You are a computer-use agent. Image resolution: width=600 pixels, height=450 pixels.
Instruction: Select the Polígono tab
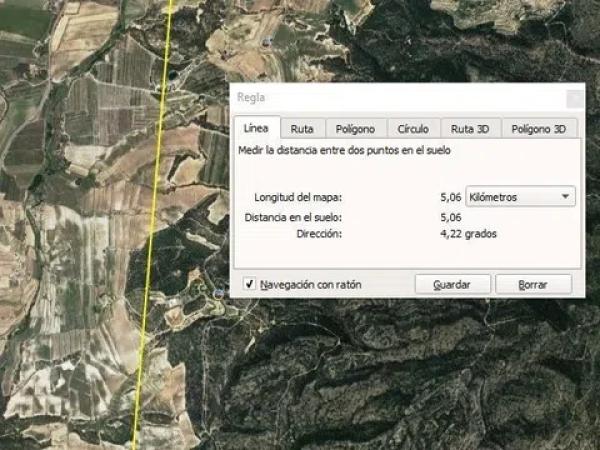(x=355, y=129)
